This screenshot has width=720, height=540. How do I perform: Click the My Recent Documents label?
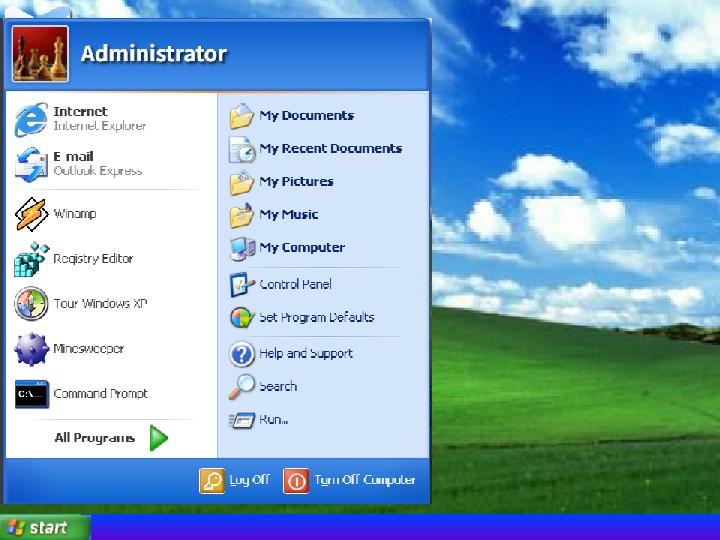click(331, 149)
